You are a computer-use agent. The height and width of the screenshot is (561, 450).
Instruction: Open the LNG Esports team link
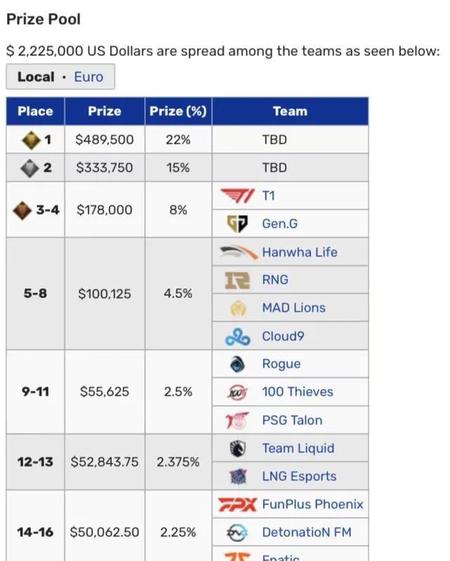pyautogui.click(x=299, y=476)
